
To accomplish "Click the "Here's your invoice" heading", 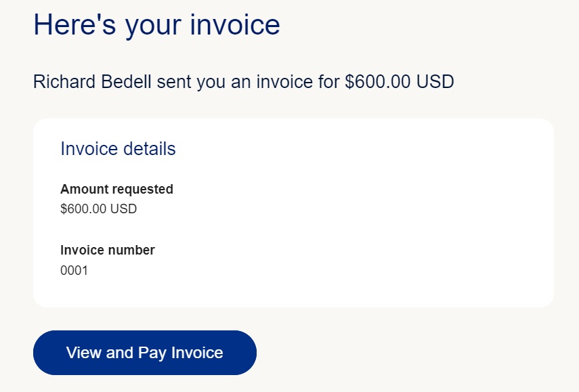I will point(156,25).
